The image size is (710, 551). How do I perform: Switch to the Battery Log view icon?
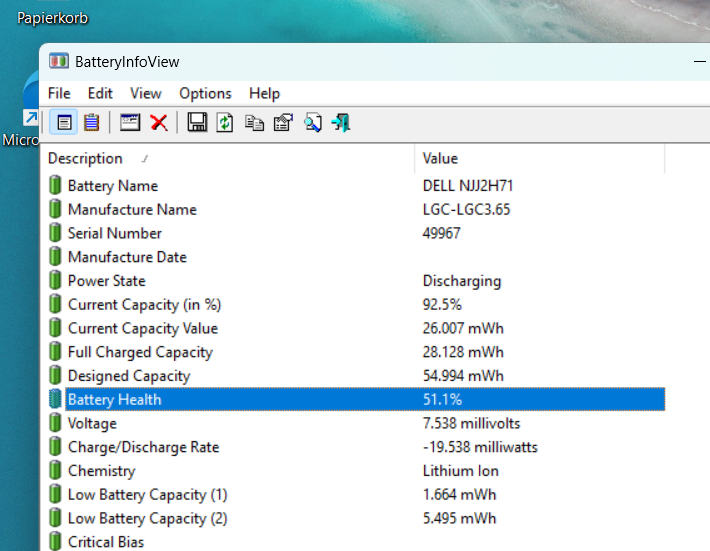pos(91,122)
